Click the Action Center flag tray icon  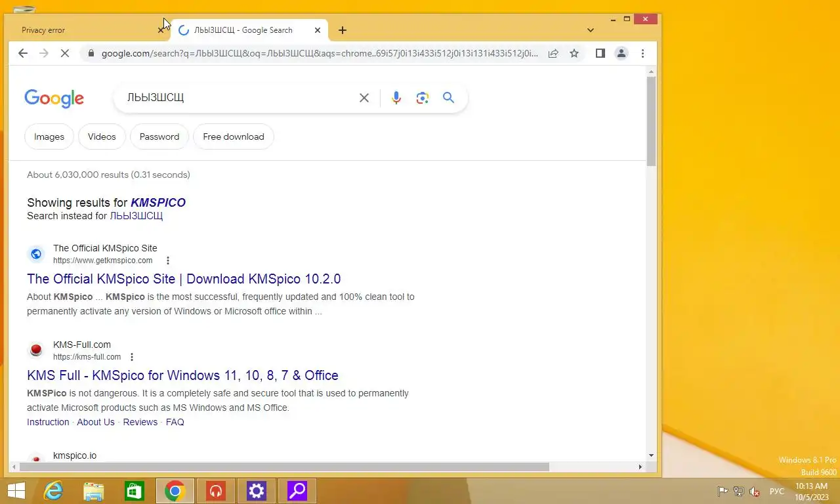pos(723,492)
